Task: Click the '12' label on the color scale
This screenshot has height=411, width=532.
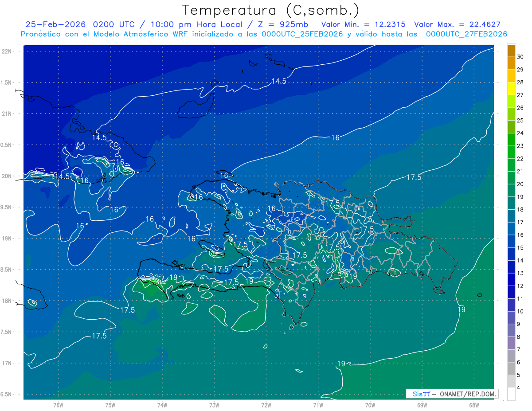Action: tap(520, 286)
